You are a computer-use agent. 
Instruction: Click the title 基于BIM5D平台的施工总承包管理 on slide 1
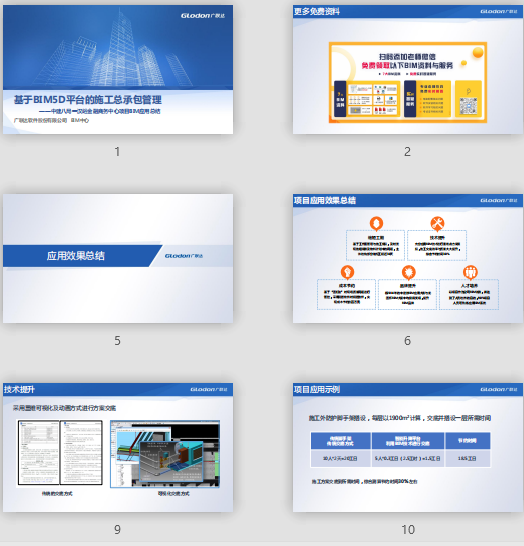[88, 100]
